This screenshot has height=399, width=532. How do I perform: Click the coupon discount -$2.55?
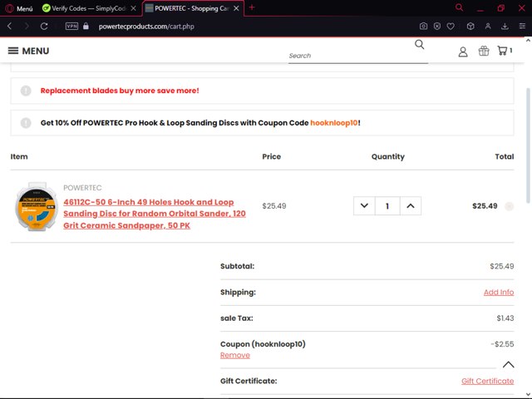(x=502, y=344)
